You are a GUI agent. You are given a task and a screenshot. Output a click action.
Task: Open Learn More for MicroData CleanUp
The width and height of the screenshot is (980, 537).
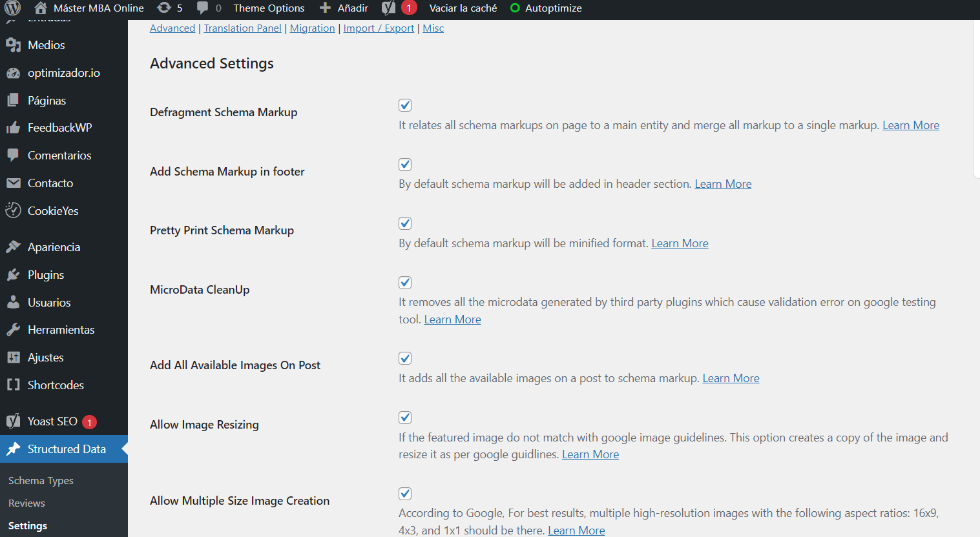click(x=452, y=319)
